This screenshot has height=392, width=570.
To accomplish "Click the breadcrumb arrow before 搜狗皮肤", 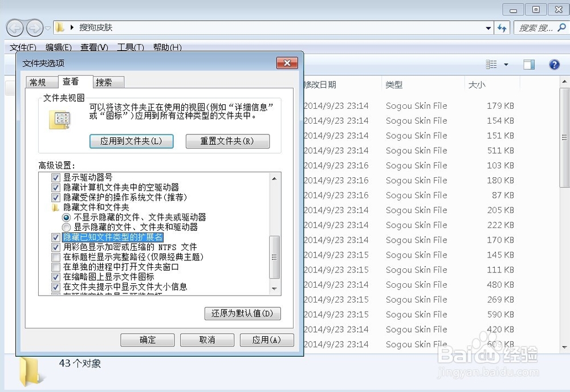I will 72,27.
